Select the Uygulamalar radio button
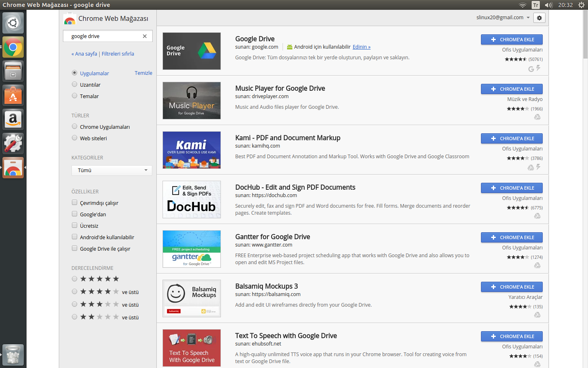The height and width of the screenshot is (368, 588). [x=74, y=73]
